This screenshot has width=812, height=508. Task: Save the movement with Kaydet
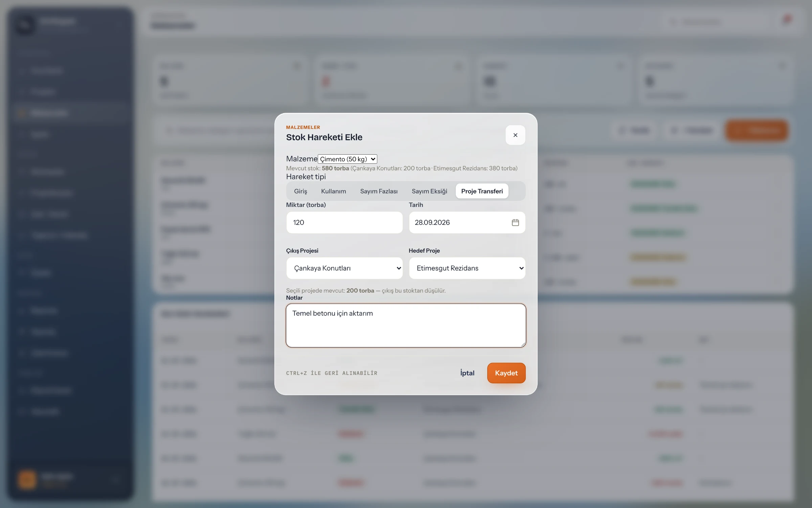[x=506, y=373]
